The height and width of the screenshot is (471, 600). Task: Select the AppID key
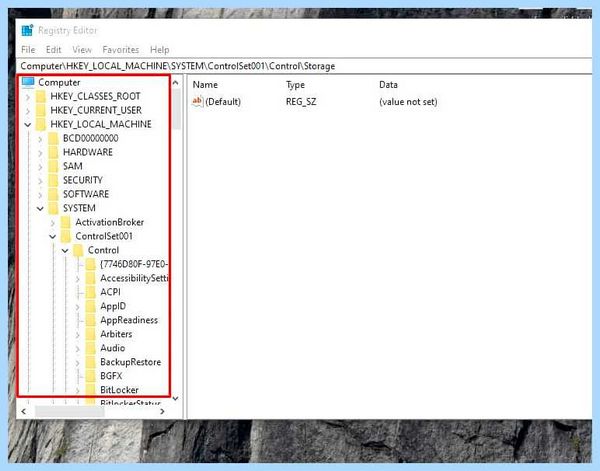[113, 306]
